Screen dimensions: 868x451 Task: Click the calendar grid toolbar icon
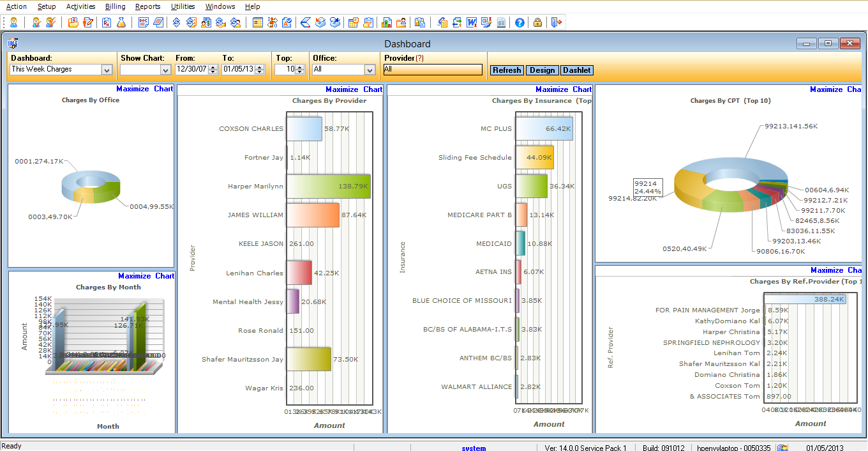coord(258,22)
